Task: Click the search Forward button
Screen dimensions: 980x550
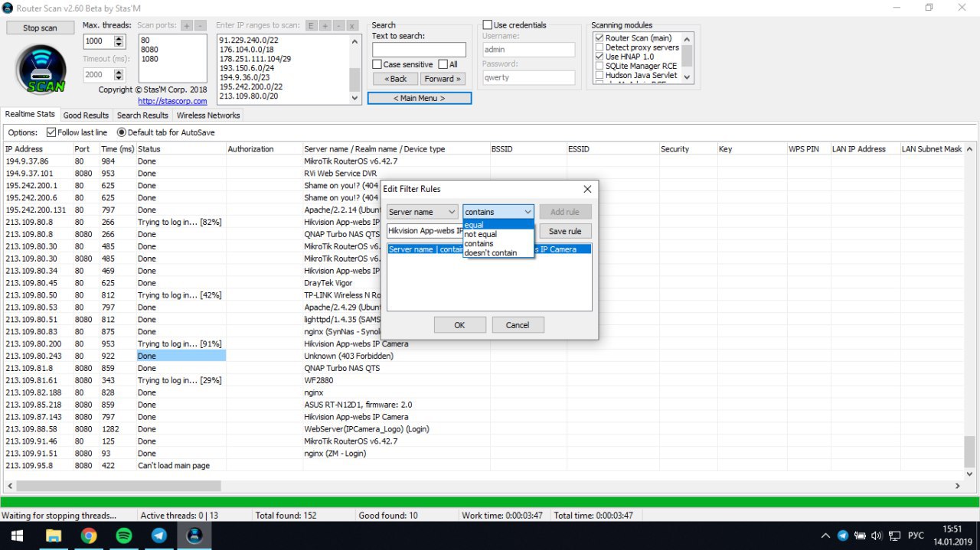Action: 443,79
